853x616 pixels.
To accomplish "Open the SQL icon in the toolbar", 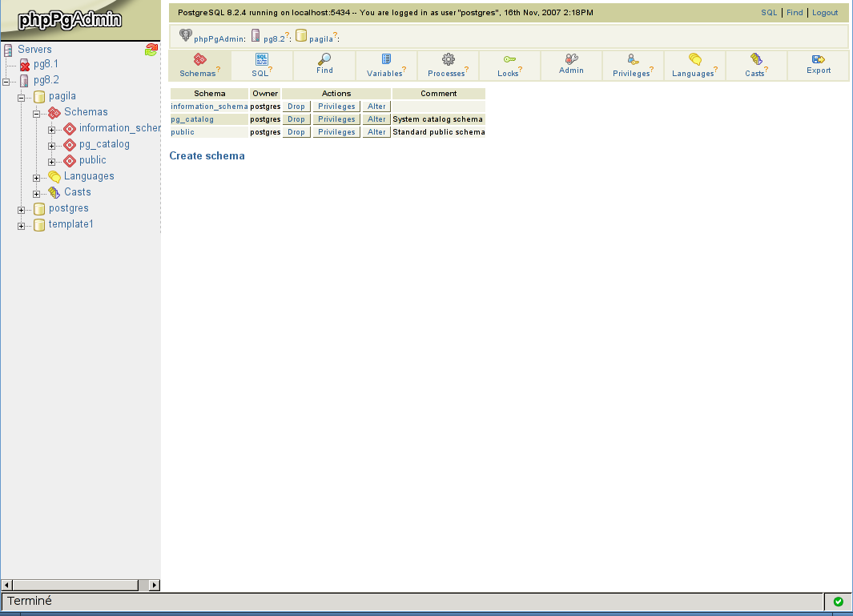I will coord(262,59).
